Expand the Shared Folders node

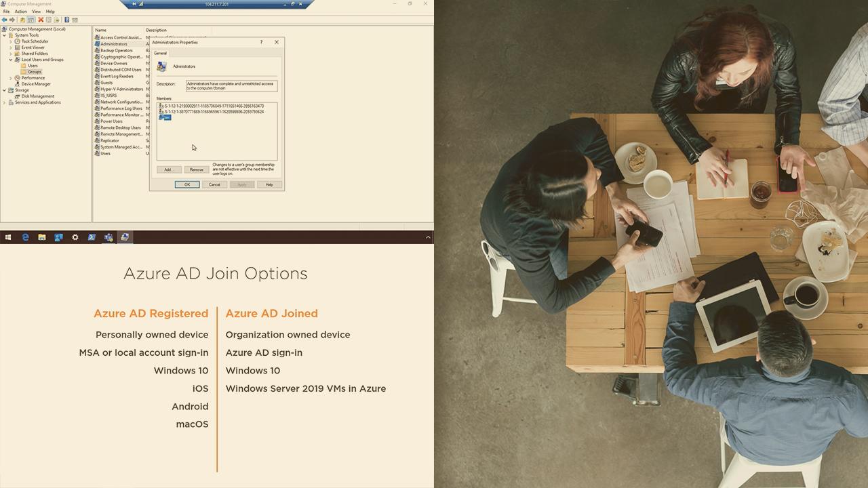(11, 54)
